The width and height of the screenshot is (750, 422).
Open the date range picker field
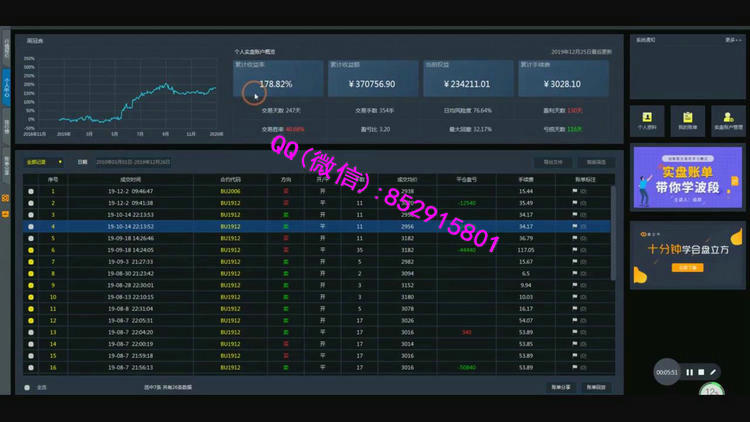(x=137, y=161)
